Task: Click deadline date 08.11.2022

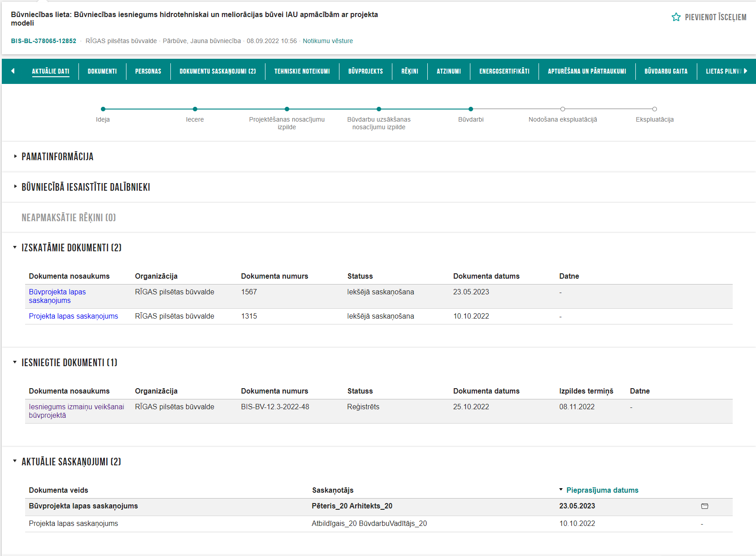Action: [577, 407]
